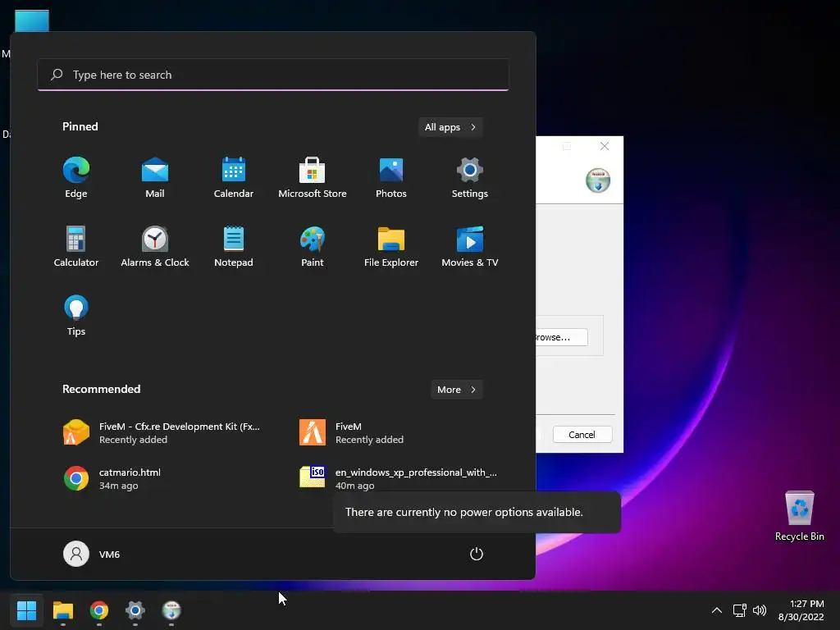This screenshot has height=630, width=840.
Task: Open File Explorer from pinned apps
Action: click(391, 246)
